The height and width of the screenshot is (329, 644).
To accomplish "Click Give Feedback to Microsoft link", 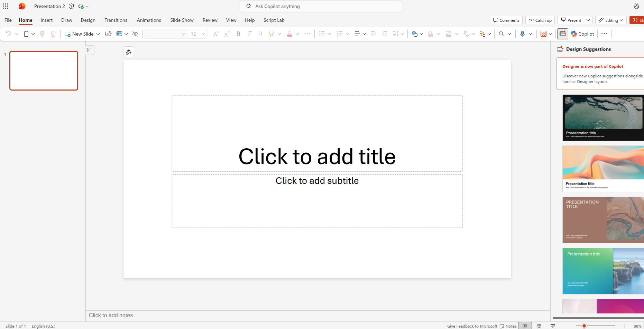I will (x=472, y=326).
